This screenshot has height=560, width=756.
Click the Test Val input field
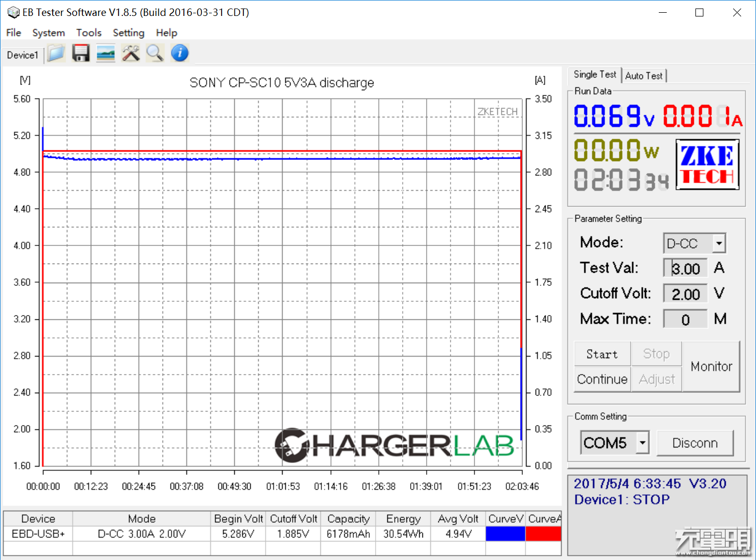point(685,268)
